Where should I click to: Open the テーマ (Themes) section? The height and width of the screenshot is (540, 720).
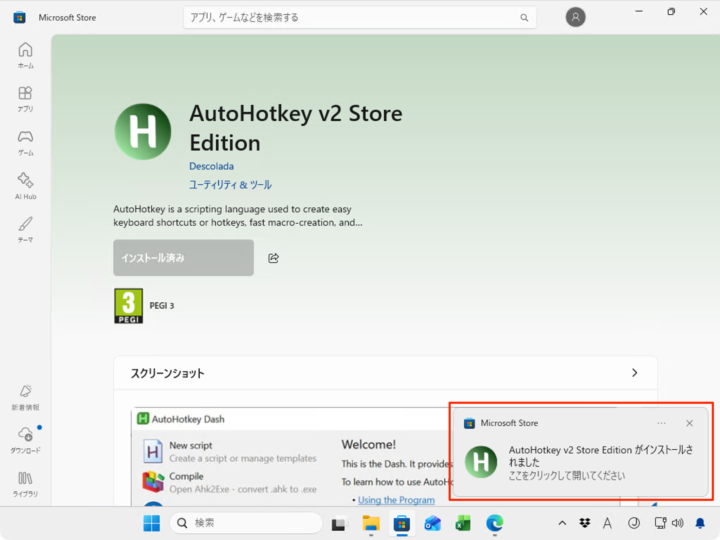pos(25,228)
